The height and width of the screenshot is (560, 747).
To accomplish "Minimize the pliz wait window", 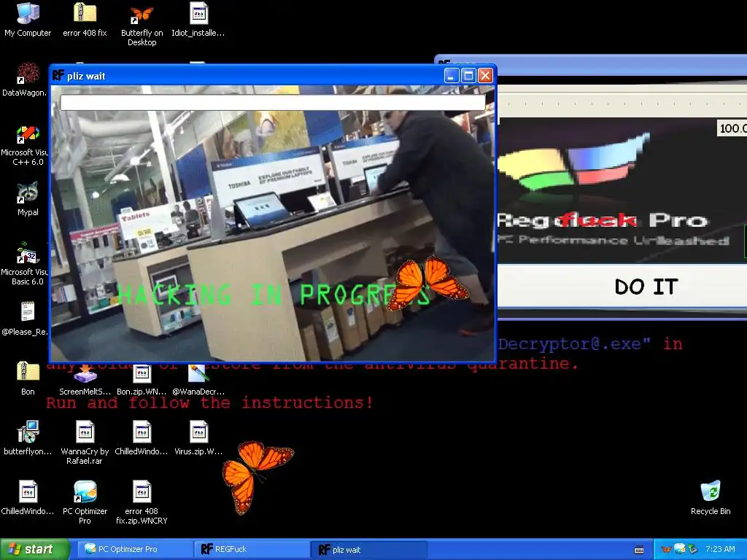I will tap(451, 75).
